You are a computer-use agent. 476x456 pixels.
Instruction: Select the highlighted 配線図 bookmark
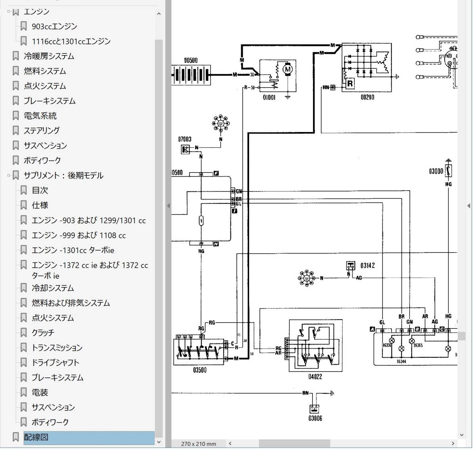(x=89, y=437)
